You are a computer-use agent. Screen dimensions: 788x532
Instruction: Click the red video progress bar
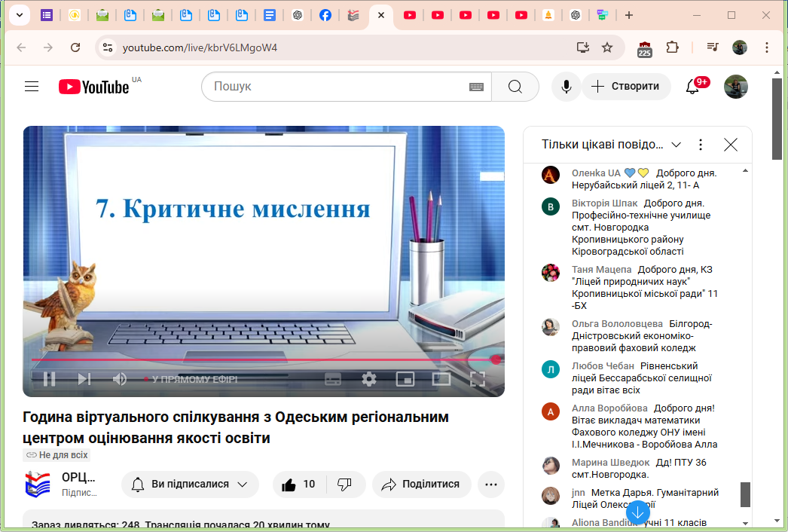264,359
